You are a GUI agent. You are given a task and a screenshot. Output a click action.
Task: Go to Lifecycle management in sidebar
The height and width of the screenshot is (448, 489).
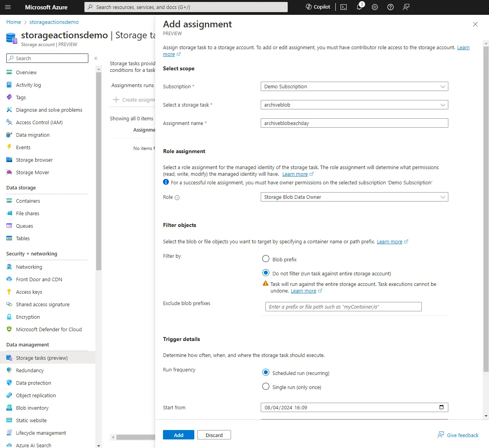(41, 433)
